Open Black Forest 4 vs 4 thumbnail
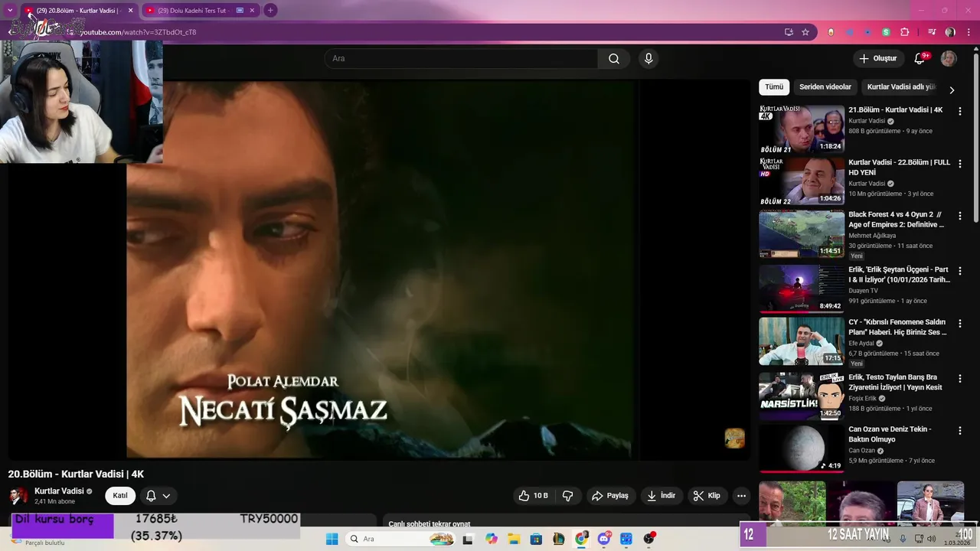The image size is (980, 551). (x=802, y=234)
